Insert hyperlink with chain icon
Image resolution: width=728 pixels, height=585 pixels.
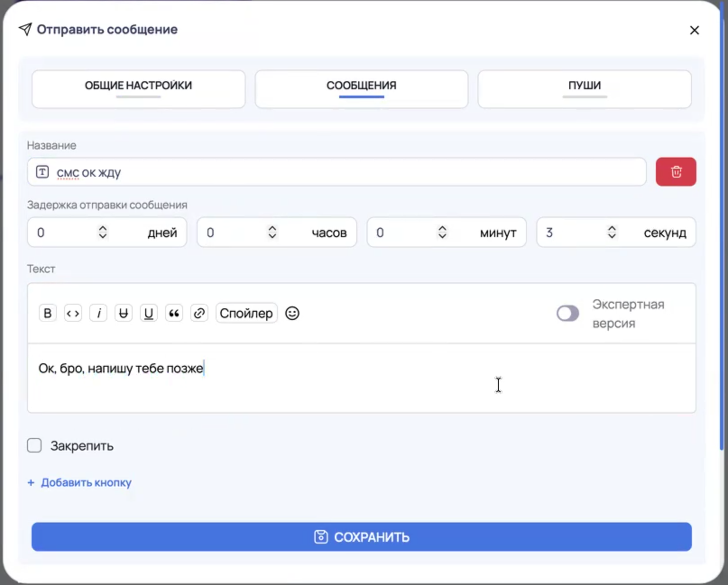(199, 313)
